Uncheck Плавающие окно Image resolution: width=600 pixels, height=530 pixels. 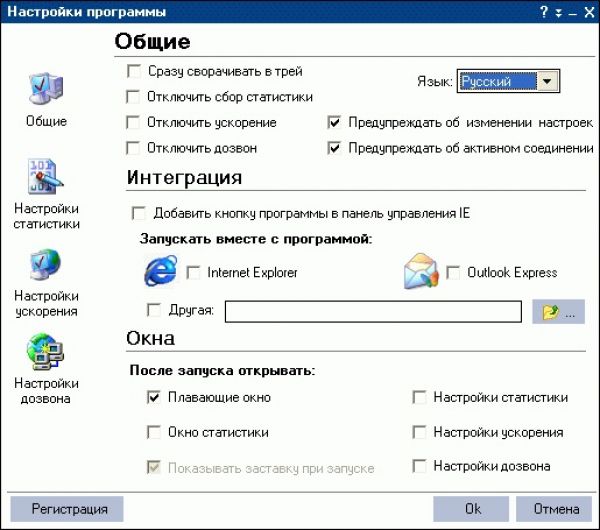click(154, 397)
